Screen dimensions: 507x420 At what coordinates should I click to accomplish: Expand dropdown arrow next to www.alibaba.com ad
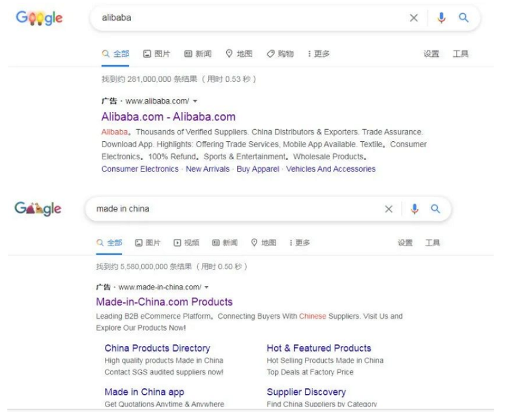click(195, 101)
